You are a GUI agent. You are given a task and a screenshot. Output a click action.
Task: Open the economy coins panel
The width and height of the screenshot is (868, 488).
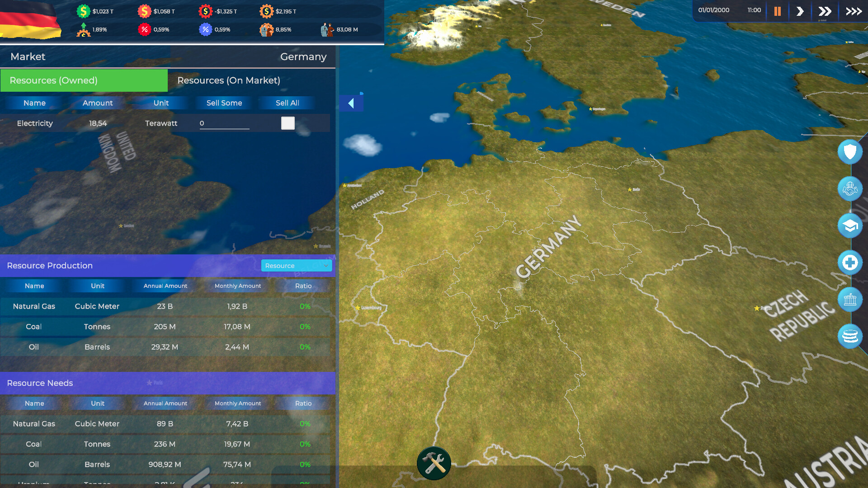(x=850, y=336)
